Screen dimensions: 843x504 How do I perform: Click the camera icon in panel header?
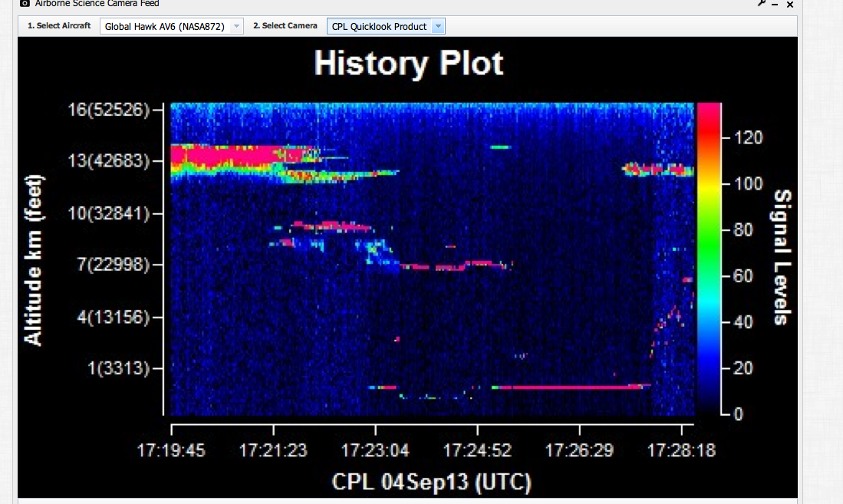point(24,3)
